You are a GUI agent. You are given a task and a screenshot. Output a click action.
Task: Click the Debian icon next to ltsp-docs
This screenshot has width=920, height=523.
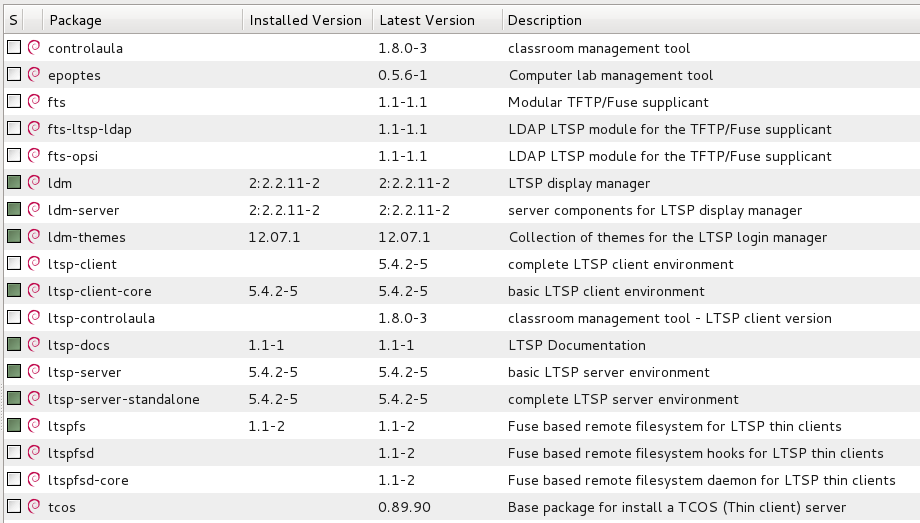[x=34, y=345]
